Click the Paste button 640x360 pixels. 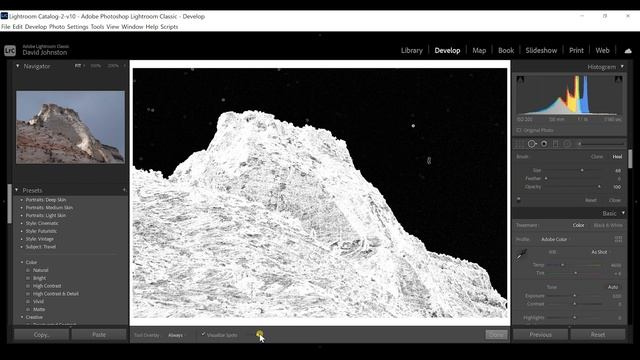99,335
